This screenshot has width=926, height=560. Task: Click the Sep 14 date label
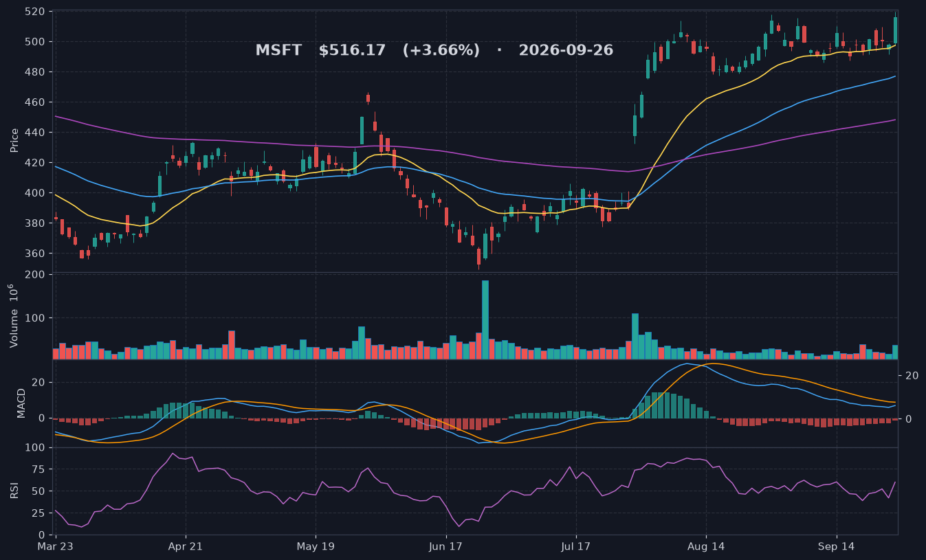(x=837, y=547)
